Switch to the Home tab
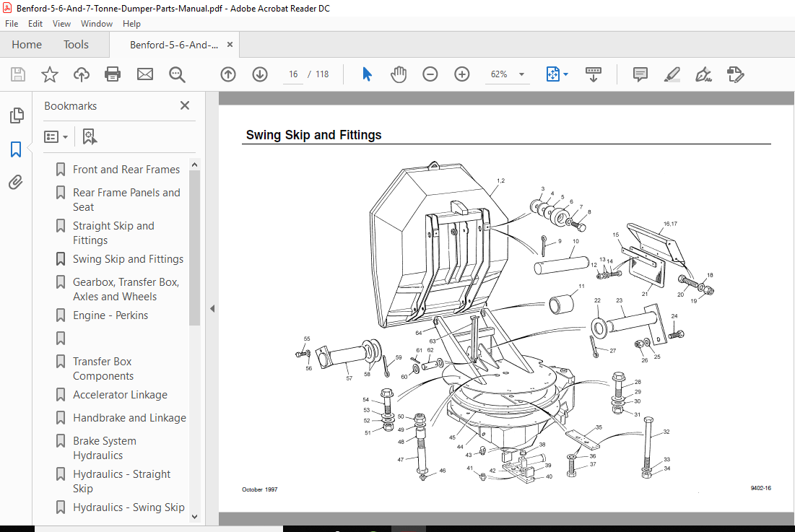The image size is (795, 532). 27,45
